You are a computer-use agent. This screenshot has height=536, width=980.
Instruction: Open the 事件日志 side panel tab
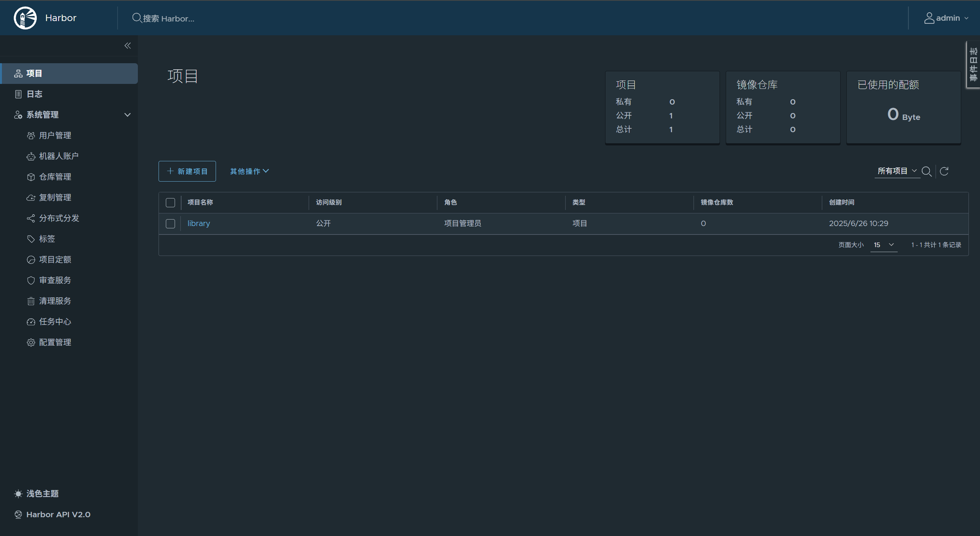point(973,64)
